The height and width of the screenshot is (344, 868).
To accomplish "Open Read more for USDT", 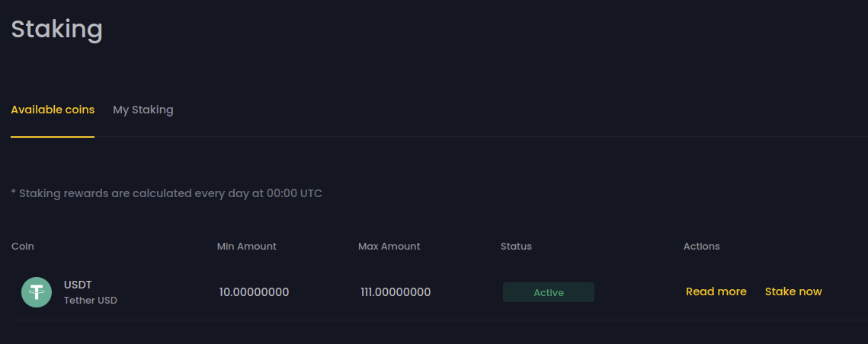I will 716,291.
